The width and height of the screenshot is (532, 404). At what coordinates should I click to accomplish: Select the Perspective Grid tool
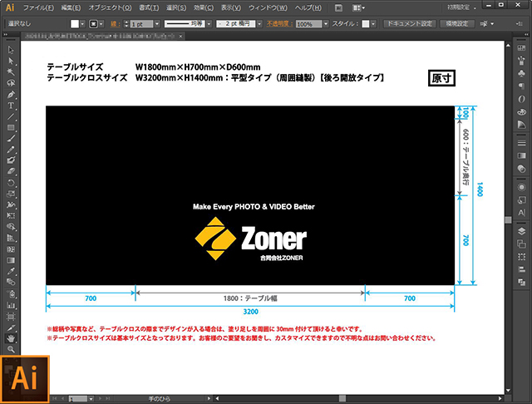(x=11, y=238)
